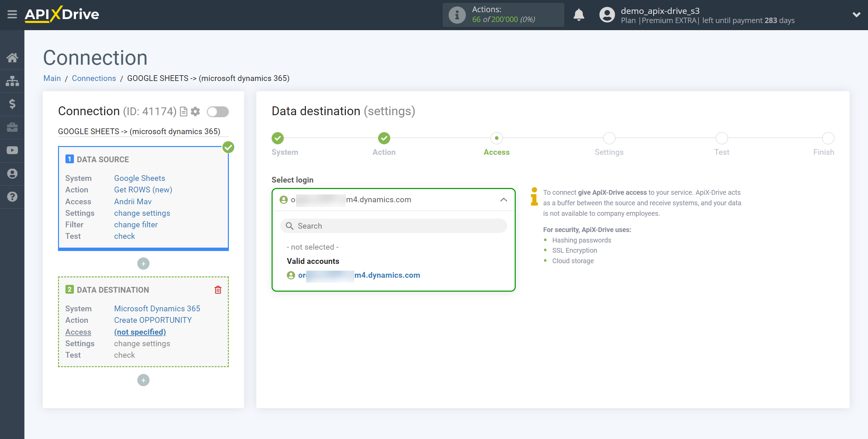Click data source change settings link
This screenshot has height=439, width=868.
142,213
